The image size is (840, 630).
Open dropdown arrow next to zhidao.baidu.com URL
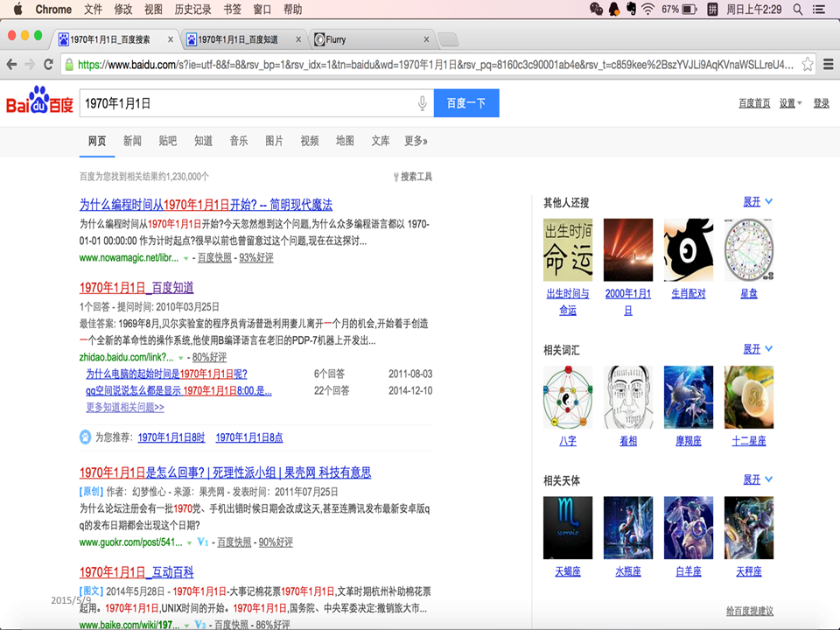[x=180, y=358]
